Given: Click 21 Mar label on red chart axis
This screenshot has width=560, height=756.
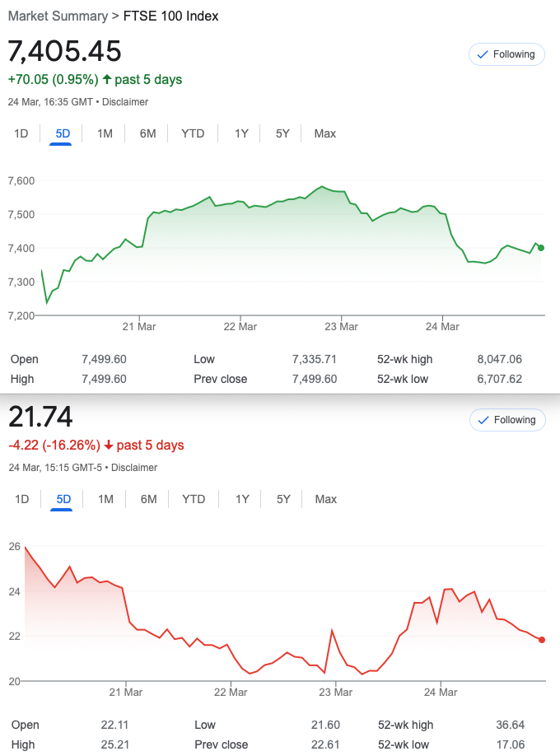Looking at the screenshot, I should pos(126,692).
